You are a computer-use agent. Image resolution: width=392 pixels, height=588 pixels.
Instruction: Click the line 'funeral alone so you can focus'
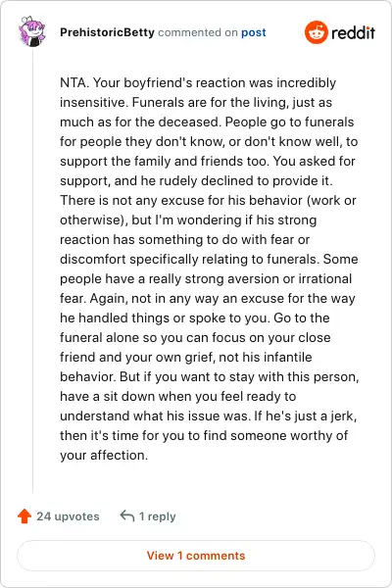[195, 337]
